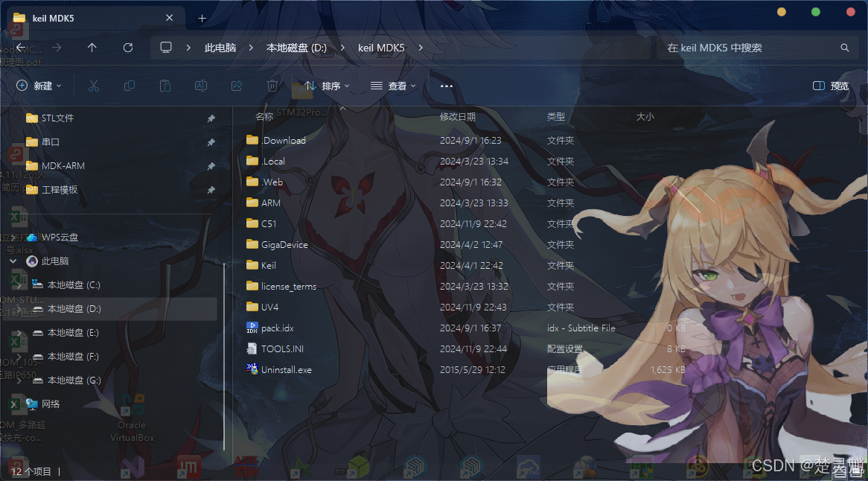Expand chevron after 本地磁盘 (D:) breadcrumb
Image resolution: width=868 pixels, height=481 pixels.
[x=342, y=48]
